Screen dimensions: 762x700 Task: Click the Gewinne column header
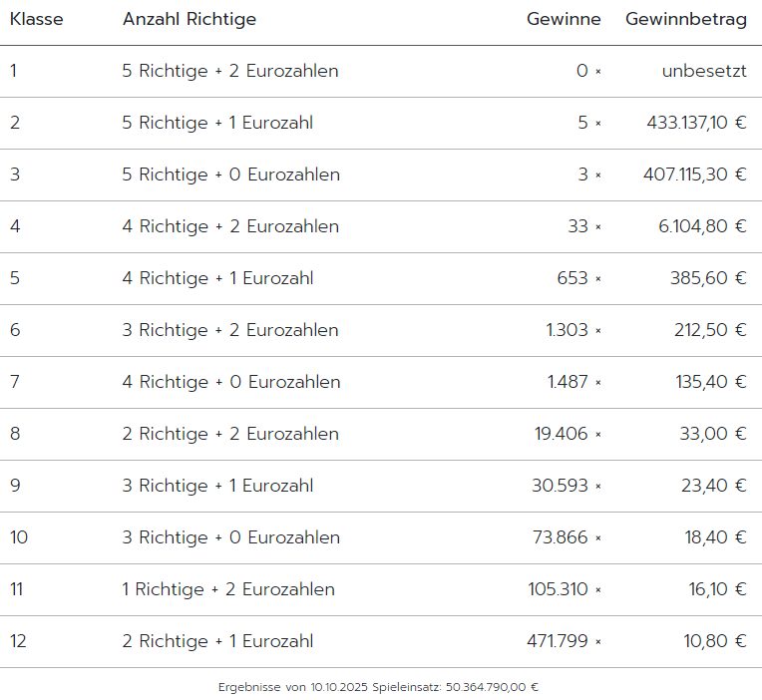click(564, 19)
